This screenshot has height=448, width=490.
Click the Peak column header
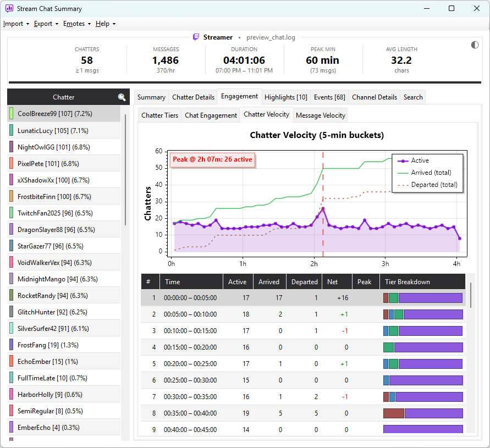coord(366,282)
